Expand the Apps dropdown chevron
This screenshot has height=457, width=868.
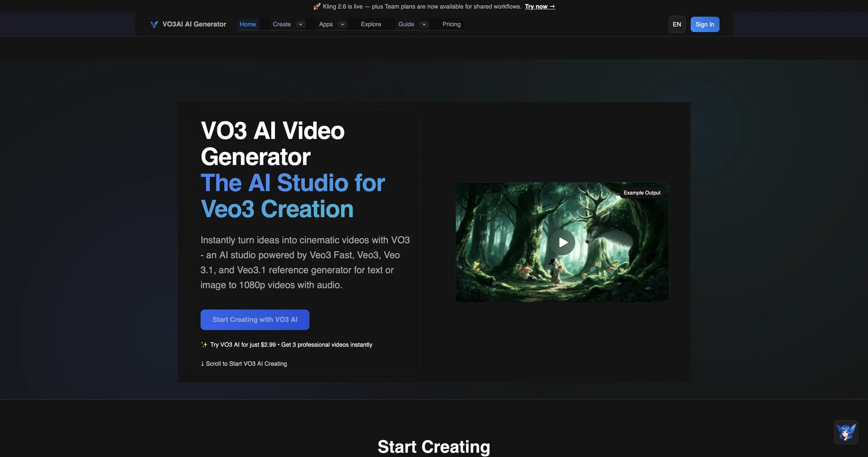point(343,24)
